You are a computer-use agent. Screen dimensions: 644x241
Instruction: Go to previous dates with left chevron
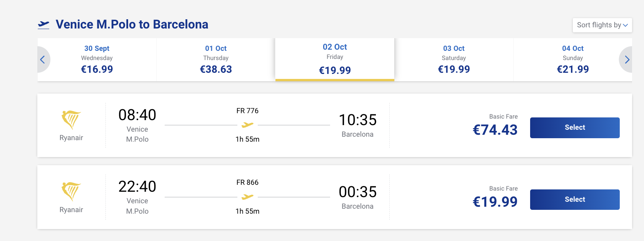(x=43, y=60)
